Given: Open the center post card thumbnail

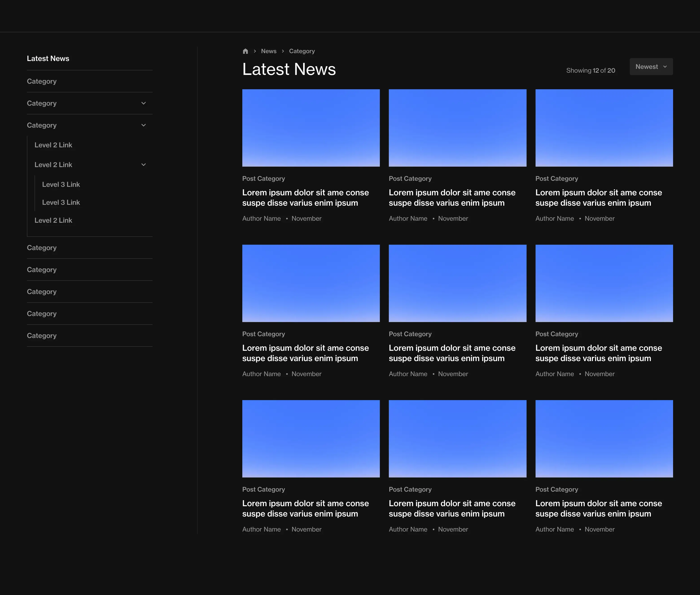Looking at the screenshot, I should [457, 283].
